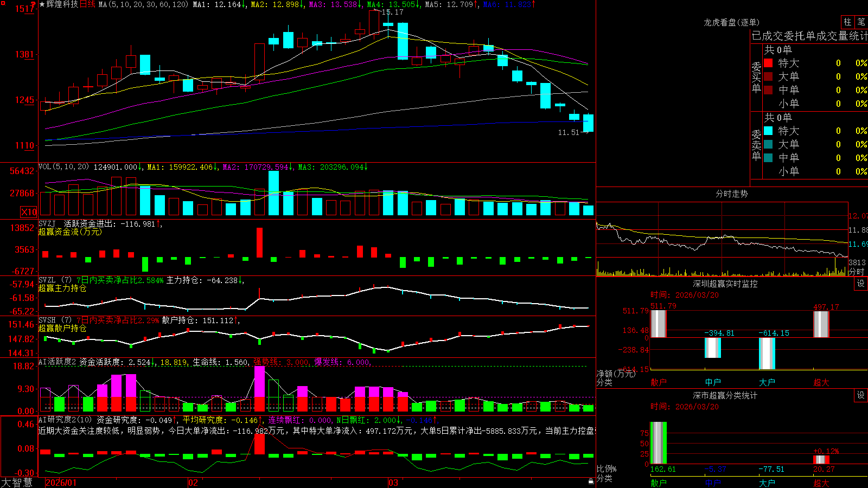Viewport: 868px width, 488px height.
Task: Click the 日线 period label
Action: pyautogui.click(x=87, y=4)
